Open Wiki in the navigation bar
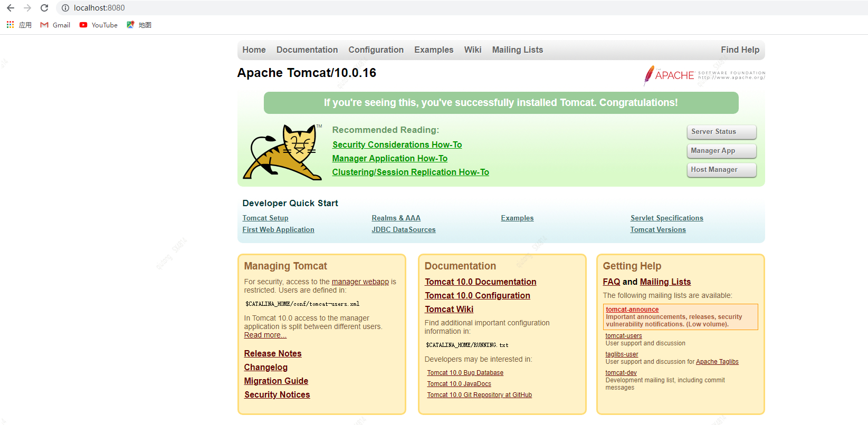The height and width of the screenshot is (425, 868). point(473,50)
